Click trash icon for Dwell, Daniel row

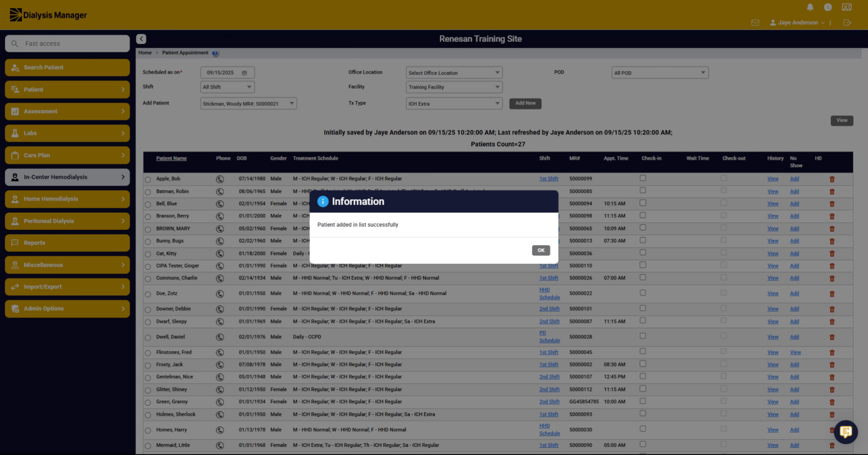point(832,337)
